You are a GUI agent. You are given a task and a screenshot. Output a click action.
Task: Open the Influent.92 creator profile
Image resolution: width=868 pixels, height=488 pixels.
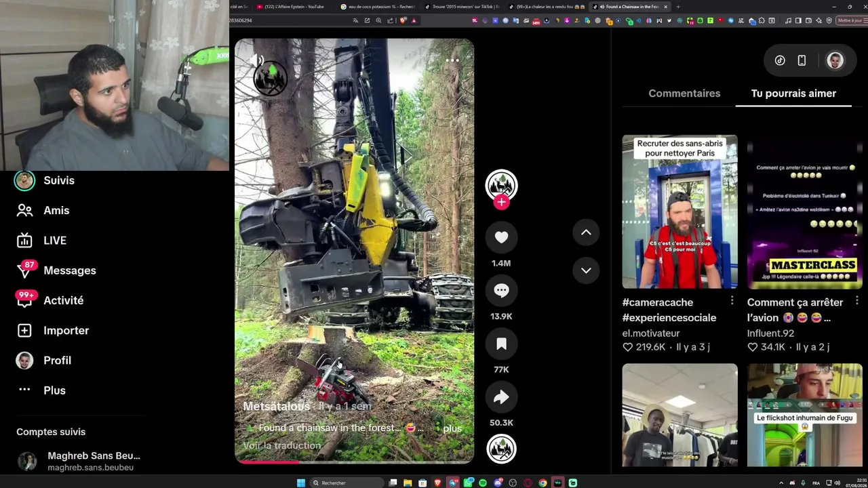(770, 333)
